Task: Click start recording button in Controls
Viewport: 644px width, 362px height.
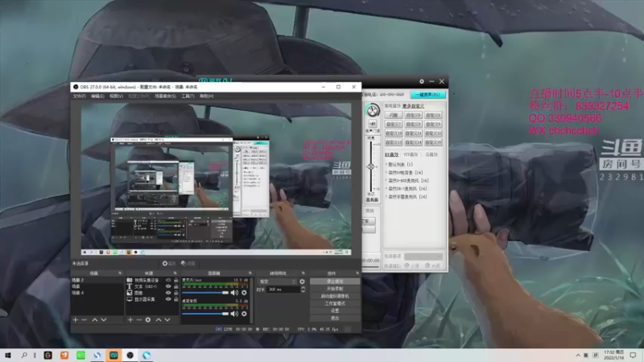Action: [335, 289]
